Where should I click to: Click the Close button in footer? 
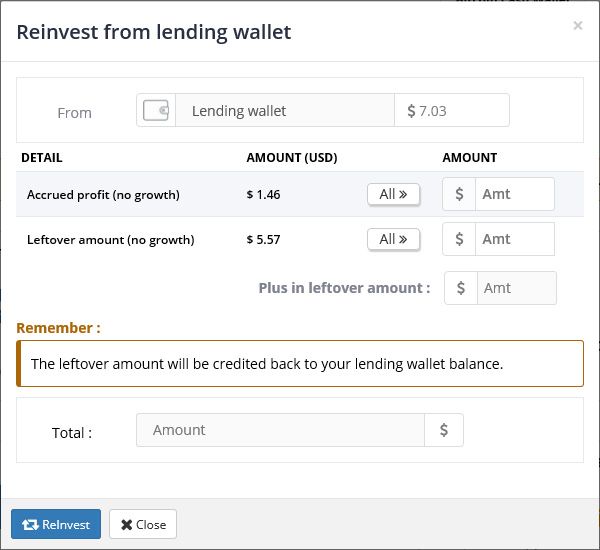pyautogui.click(x=142, y=524)
